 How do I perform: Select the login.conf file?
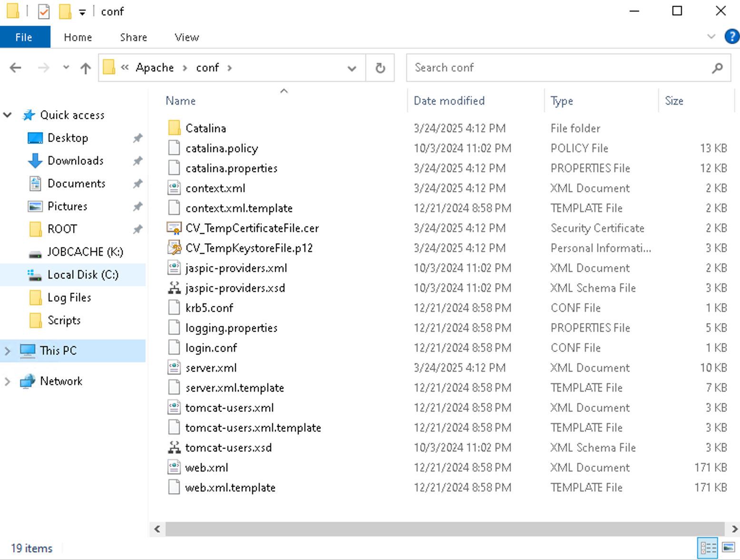[x=211, y=348]
